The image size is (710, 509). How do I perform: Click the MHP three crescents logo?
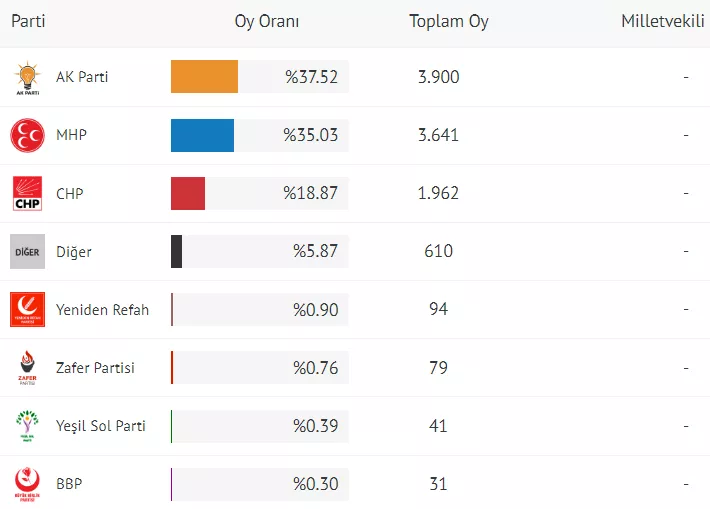tap(27, 135)
